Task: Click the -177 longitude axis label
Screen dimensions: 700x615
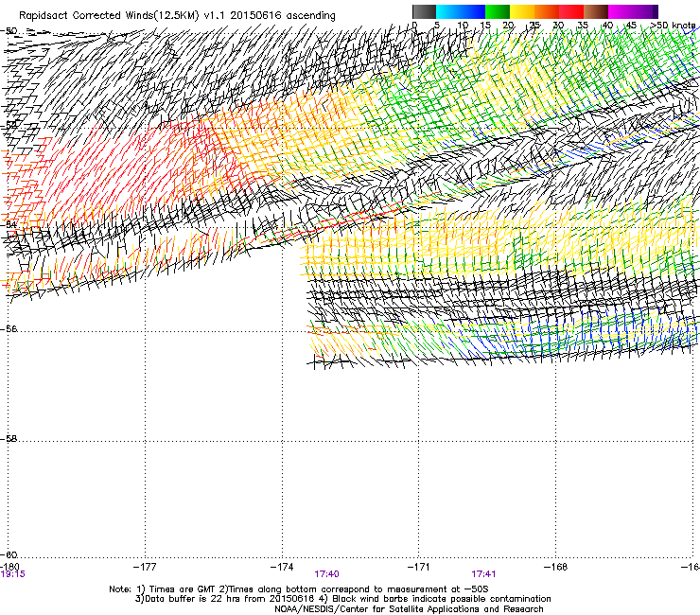Action: coord(145,567)
